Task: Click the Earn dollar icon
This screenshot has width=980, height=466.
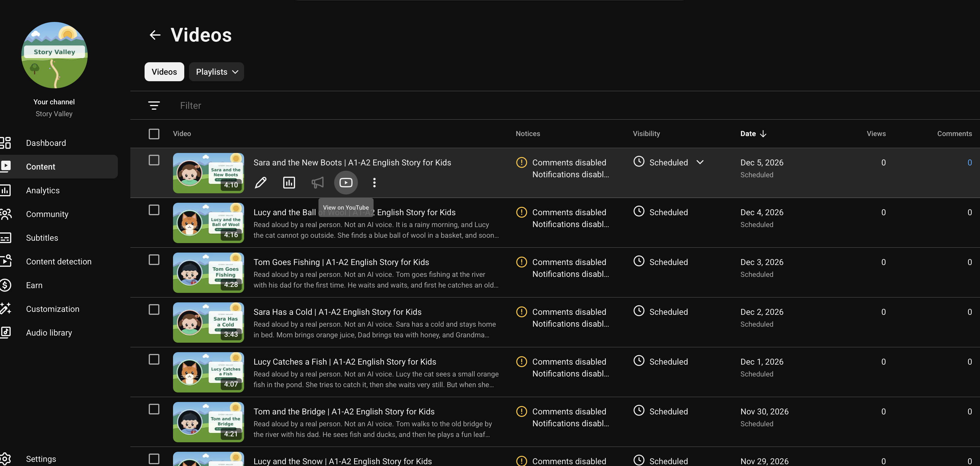Action: pyautogui.click(x=5, y=285)
